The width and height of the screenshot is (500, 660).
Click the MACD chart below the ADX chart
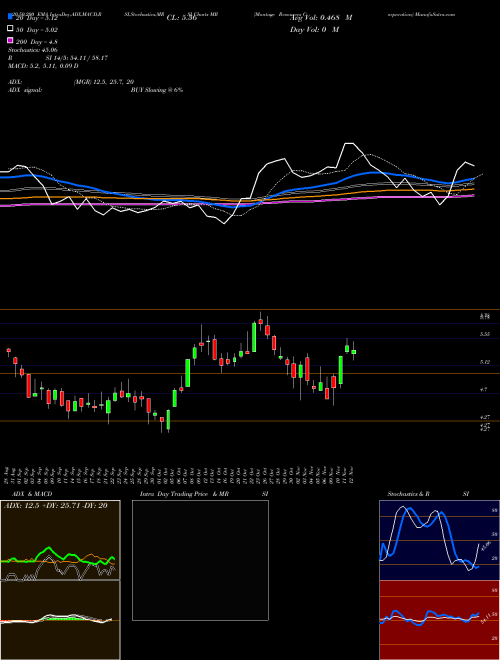(x=60, y=620)
